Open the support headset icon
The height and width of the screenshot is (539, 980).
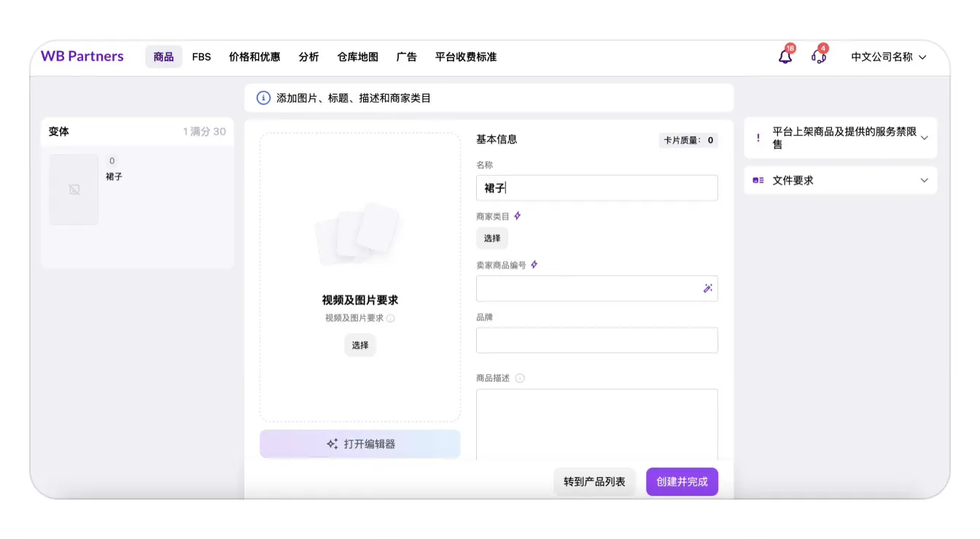pos(818,58)
